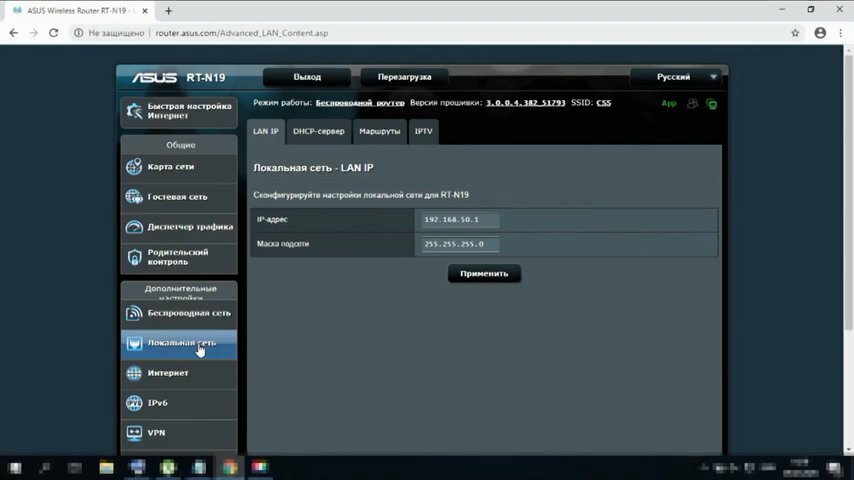Switch to the LAN IP tab
The image size is (854, 480).
(x=266, y=131)
